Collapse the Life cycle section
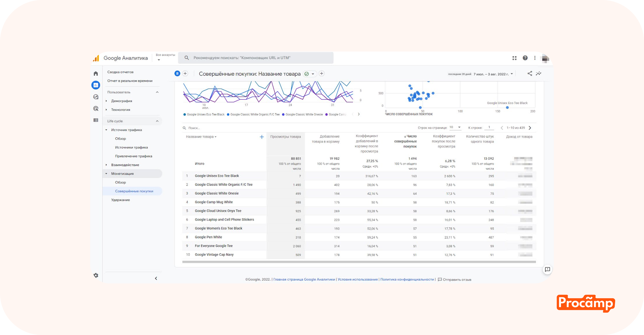The width and height of the screenshot is (644, 335). (157, 121)
